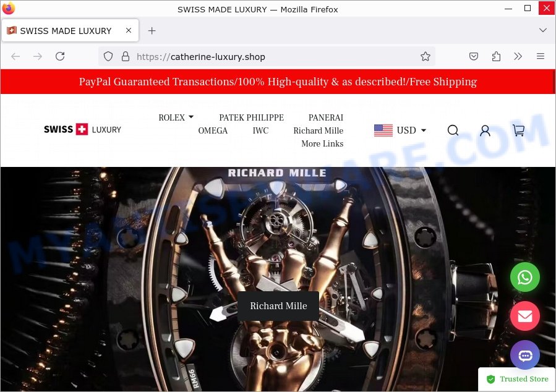Open the PATEK PHILIPPE menu item
The width and height of the screenshot is (556, 392).
[x=251, y=117]
